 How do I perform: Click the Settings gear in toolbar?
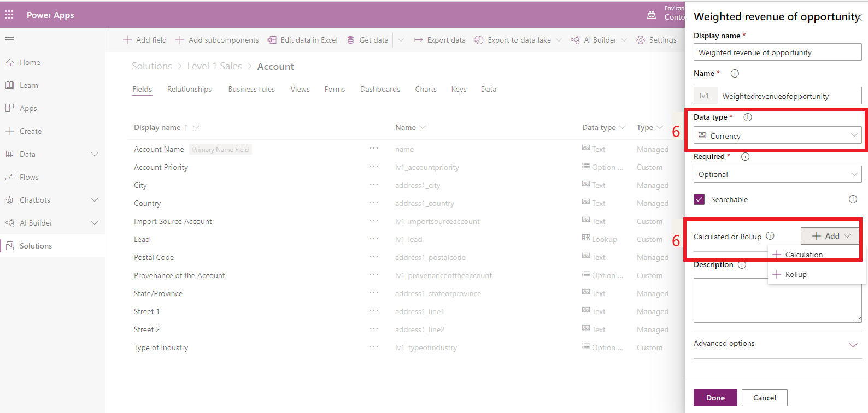pos(641,40)
